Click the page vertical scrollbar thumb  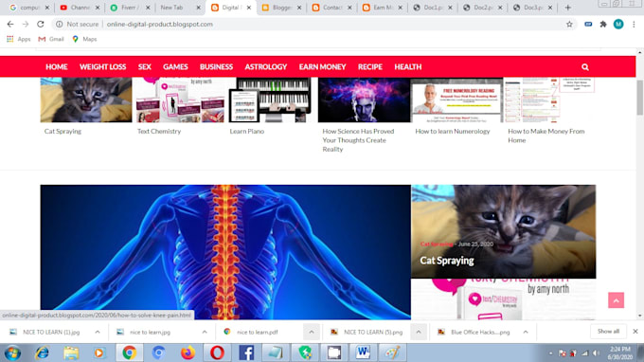[x=639, y=98]
